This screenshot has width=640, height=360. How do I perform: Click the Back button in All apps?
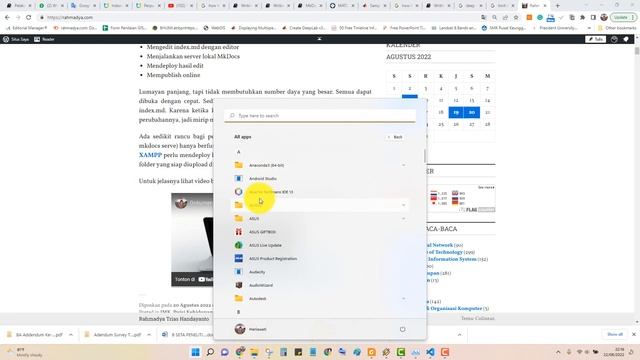point(395,137)
